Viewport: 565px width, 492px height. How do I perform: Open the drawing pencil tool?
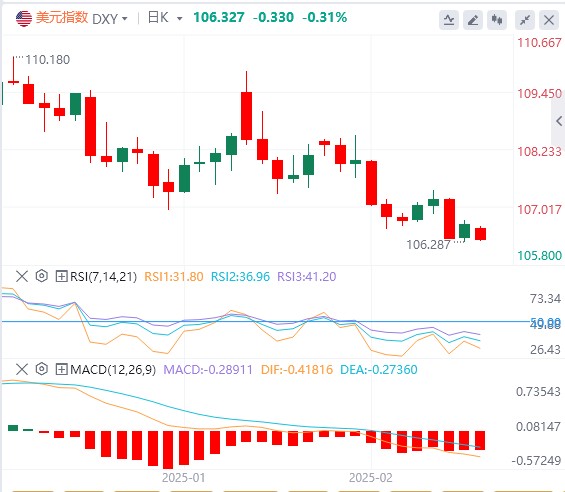pyautogui.click(x=473, y=19)
